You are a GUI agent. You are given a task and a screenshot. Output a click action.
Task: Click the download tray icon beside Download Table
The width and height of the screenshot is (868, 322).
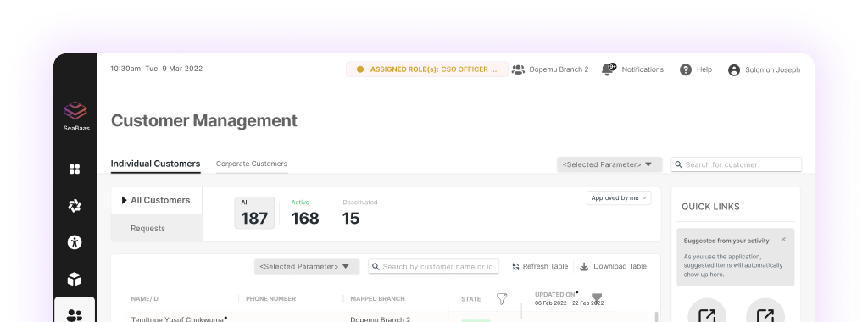584,267
